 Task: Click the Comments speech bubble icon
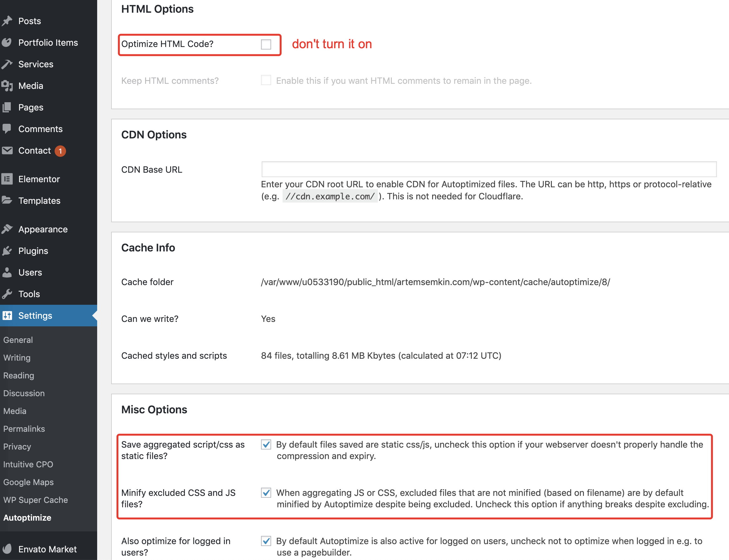pyautogui.click(x=7, y=129)
